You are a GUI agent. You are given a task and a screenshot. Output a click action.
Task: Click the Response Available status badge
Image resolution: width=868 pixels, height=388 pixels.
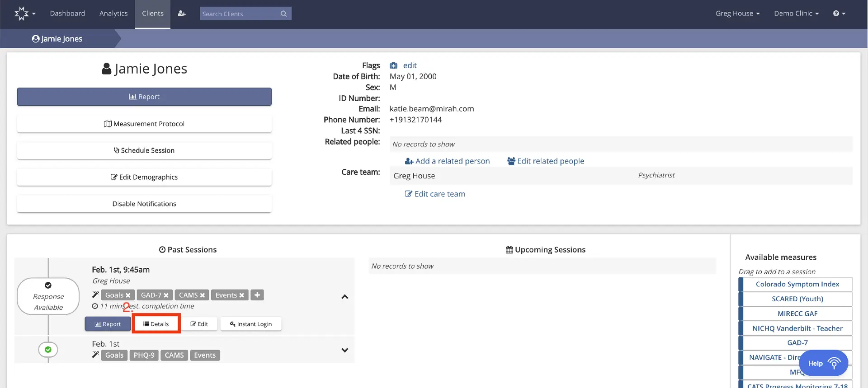pos(48,296)
